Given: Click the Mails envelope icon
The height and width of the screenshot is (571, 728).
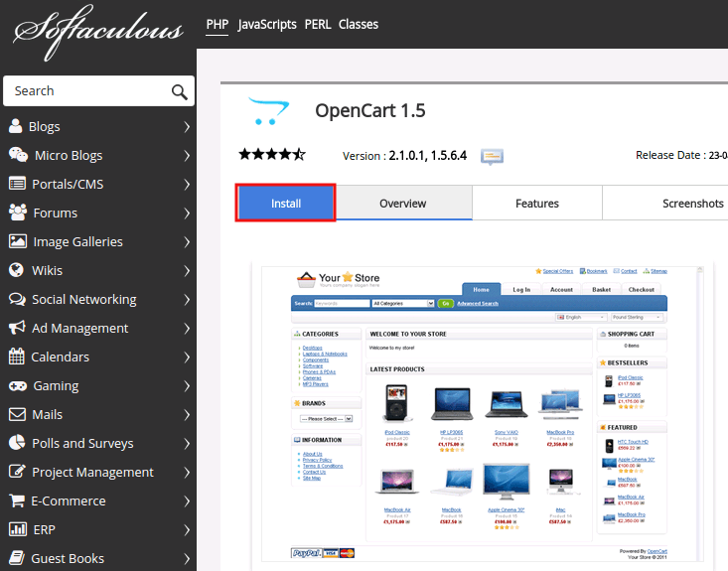Looking at the screenshot, I should 17,414.
